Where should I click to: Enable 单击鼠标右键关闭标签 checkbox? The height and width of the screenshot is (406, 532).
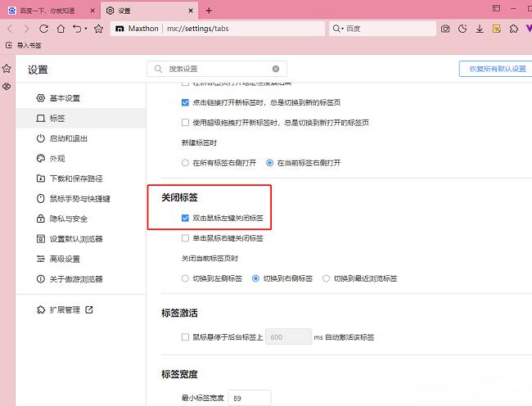click(x=185, y=238)
